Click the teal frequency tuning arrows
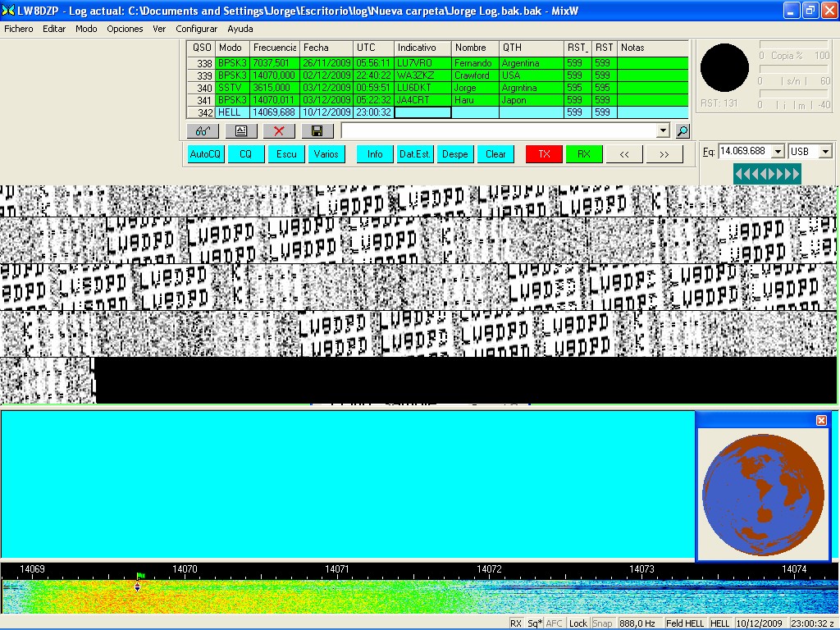Viewport: 840px width, 630px height. click(767, 174)
